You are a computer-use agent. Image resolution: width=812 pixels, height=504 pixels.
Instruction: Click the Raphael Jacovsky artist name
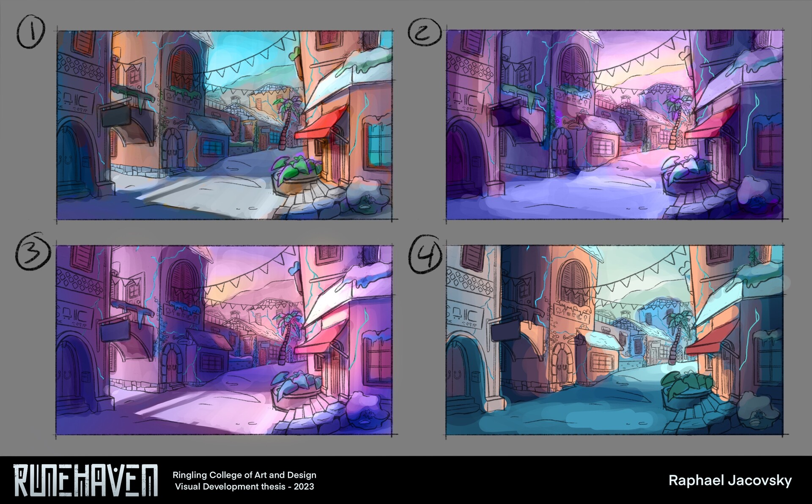730,481
